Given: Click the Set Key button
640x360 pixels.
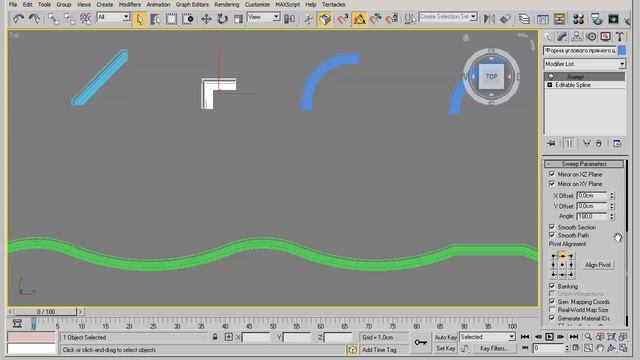Looking at the screenshot, I should coord(445,348).
